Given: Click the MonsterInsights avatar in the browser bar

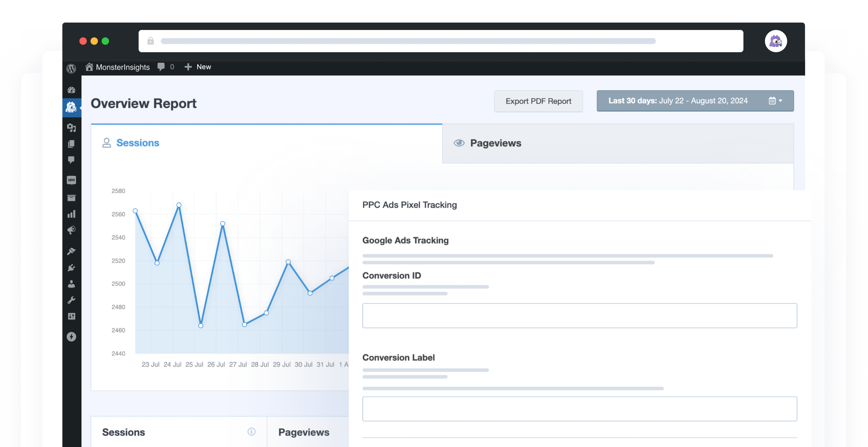Looking at the screenshot, I should 775,41.
